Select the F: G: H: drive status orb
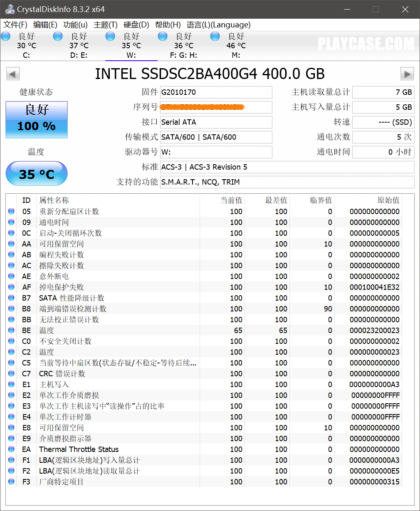This screenshot has height=511, width=420. pyautogui.click(x=163, y=37)
